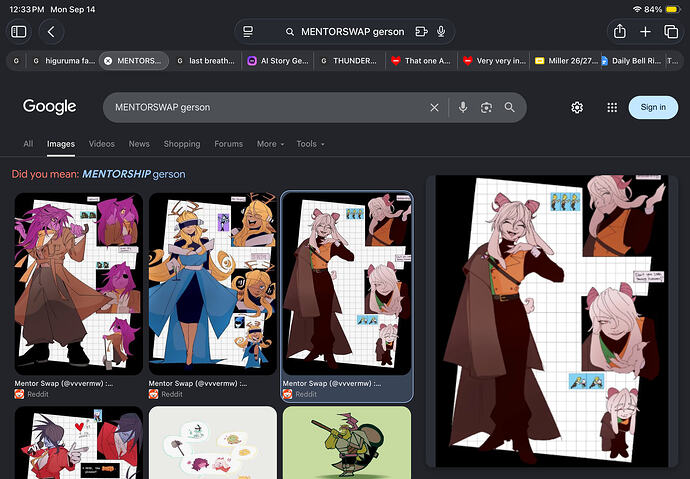Screen dimensions: 690x479
Task: Switch to last breath... tab
Action: pyautogui.click(x=206, y=61)
